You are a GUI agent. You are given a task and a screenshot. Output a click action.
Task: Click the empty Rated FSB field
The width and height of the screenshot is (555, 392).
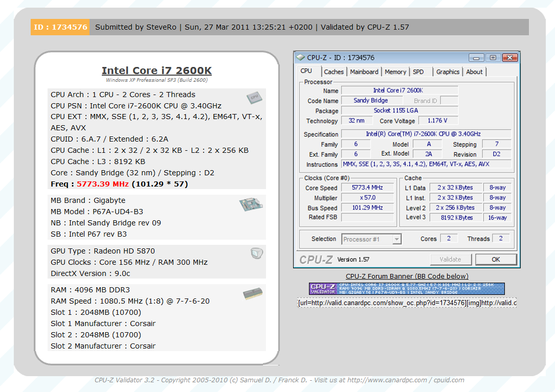tap(367, 217)
